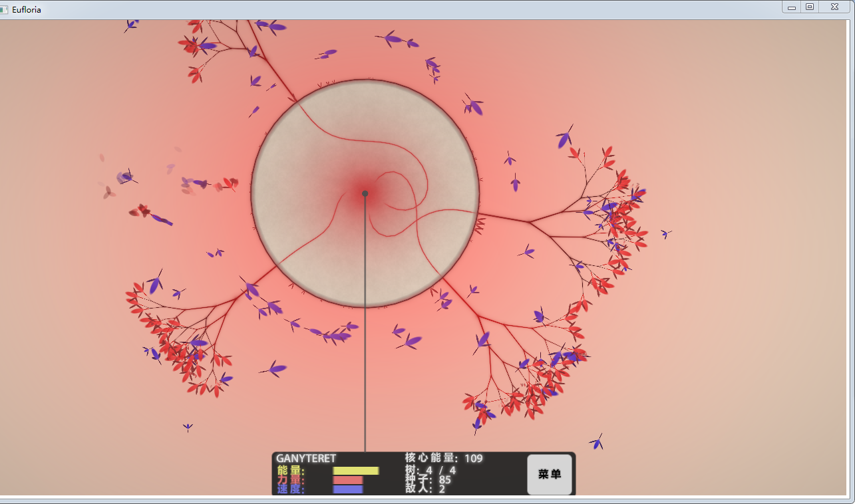Image resolution: width=855 pixels, height=504 pixels.
Task: Click the Eufloria title text
Action: (27, 9)
